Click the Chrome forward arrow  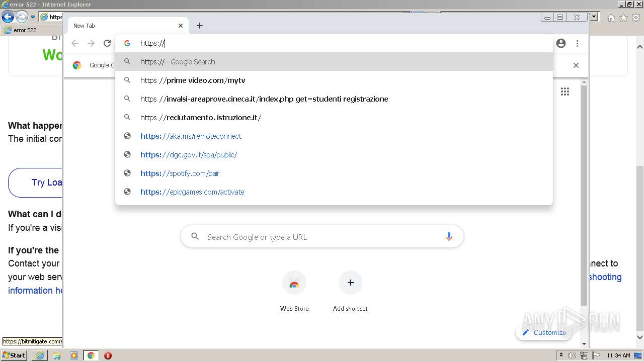point(91,43)
